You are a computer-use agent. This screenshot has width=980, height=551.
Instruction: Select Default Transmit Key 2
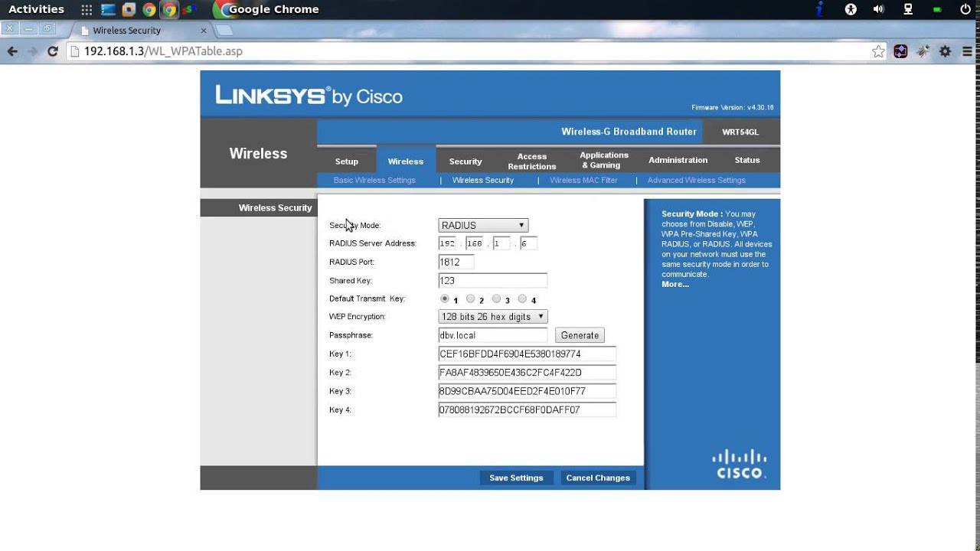(471, 299)
